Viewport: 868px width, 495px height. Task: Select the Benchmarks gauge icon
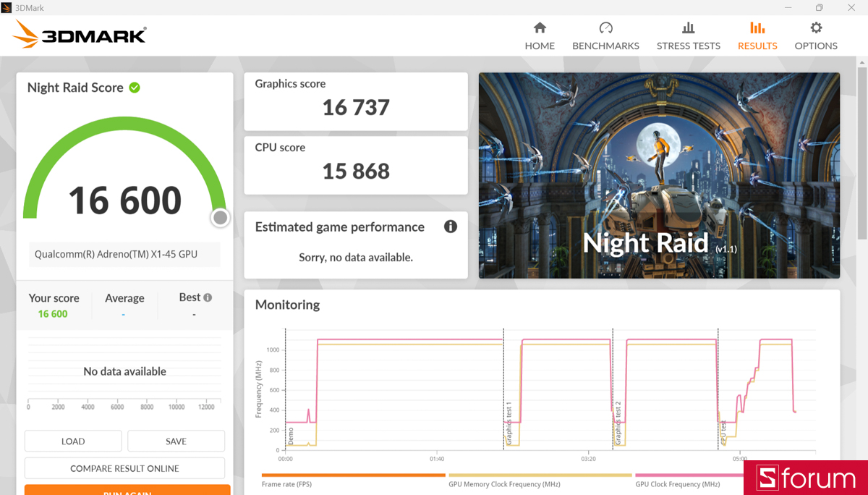(x=605, y=35)
